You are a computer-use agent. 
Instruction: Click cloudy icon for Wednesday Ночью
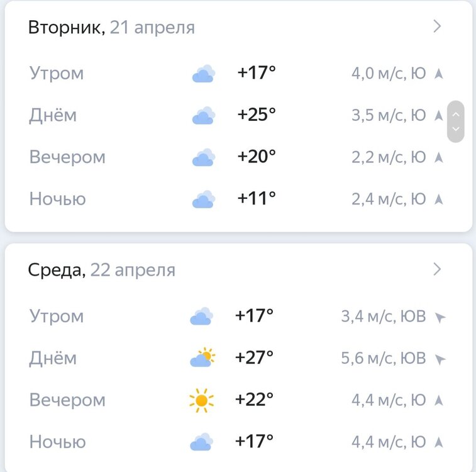point(202,442)
